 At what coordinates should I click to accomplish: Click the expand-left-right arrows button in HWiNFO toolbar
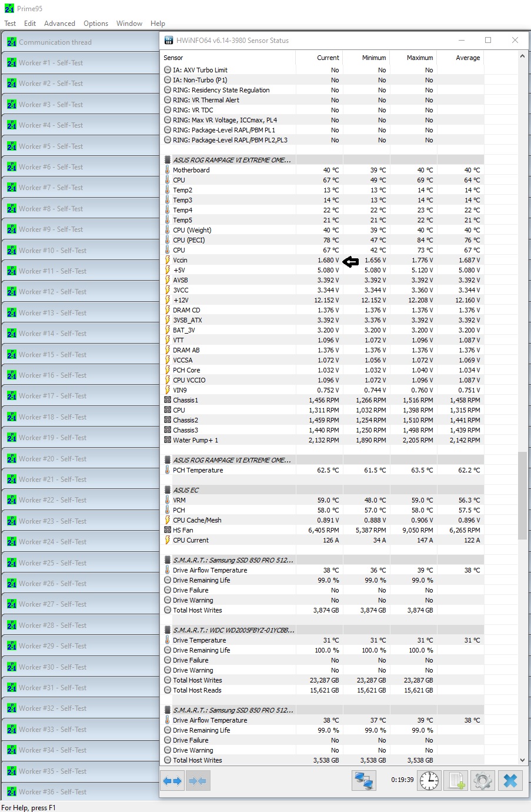tap(172, 781)
